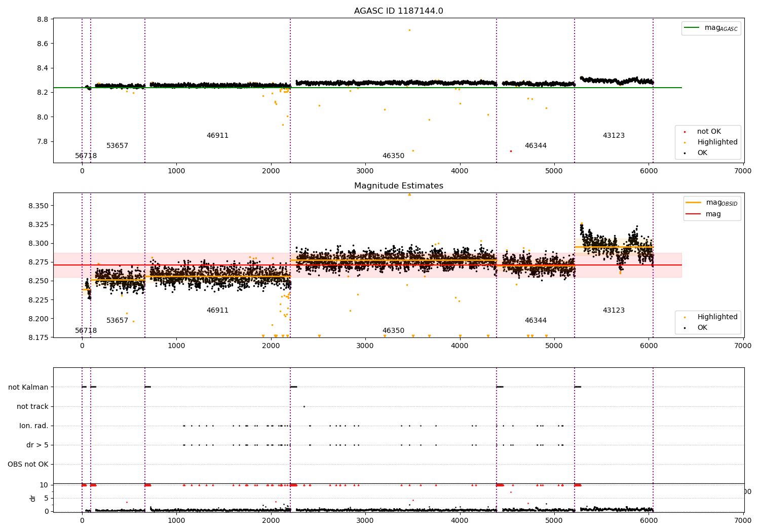Click the 8.325 y-tick in middle plot
760x532 pixels.
39,225
